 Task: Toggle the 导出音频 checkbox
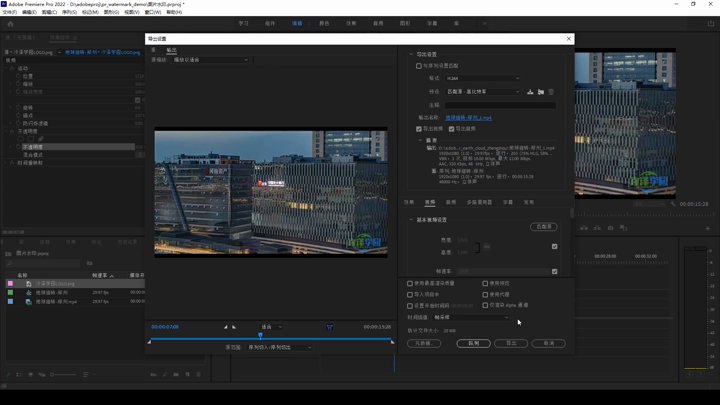(452, 129)
